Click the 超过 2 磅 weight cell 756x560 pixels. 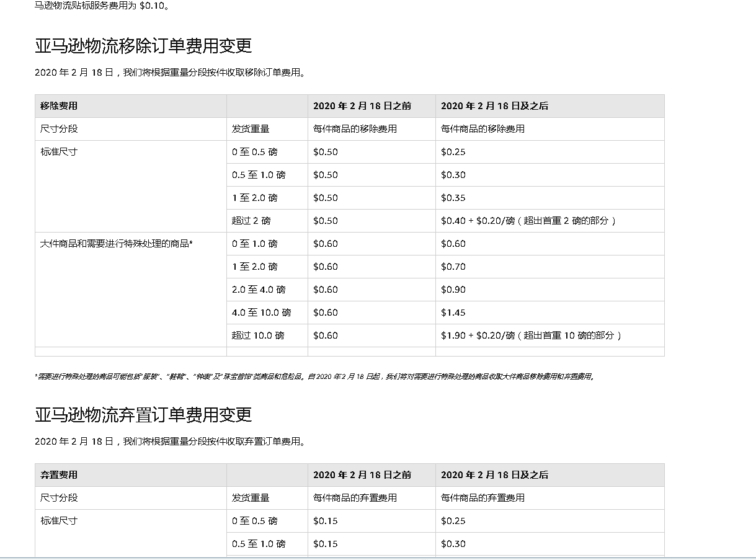click(267, 221)
